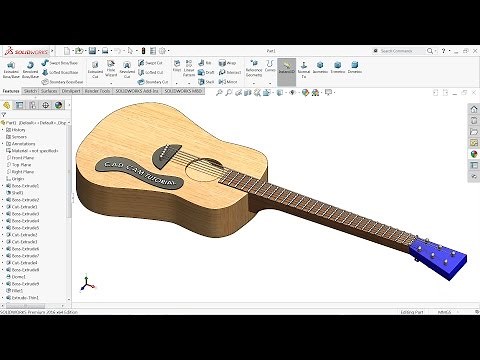This screenshot has width=480, height=360.
Task: Click the Rib feature
Action: (x=205, y=63)
